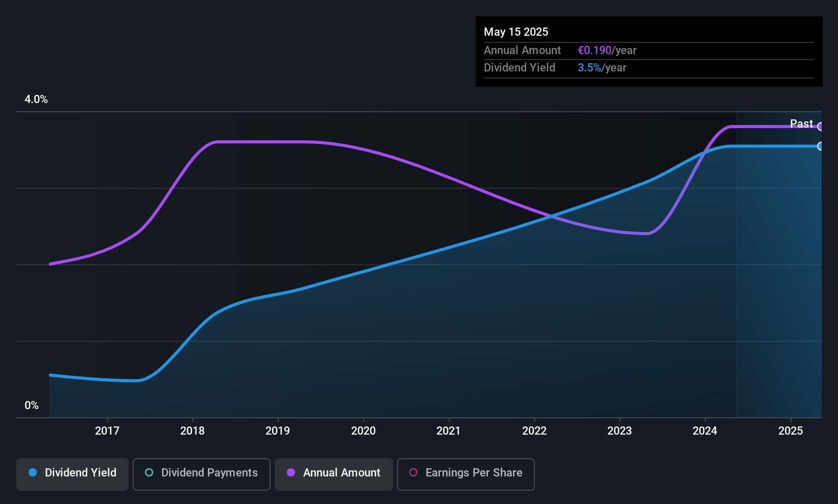
Task: Click the 'Past' label on chart
Action: click(801, 124)
